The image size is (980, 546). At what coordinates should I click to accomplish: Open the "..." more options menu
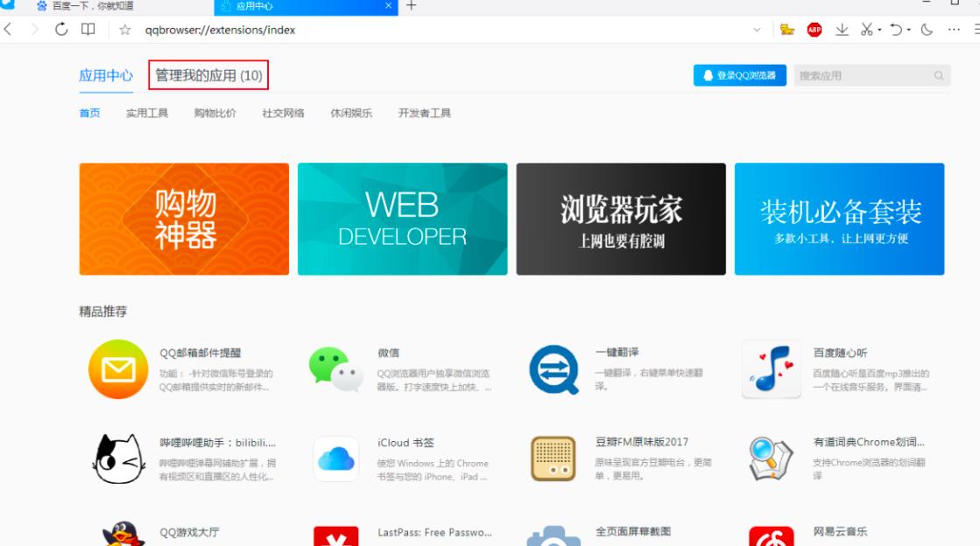coord(953,29)
